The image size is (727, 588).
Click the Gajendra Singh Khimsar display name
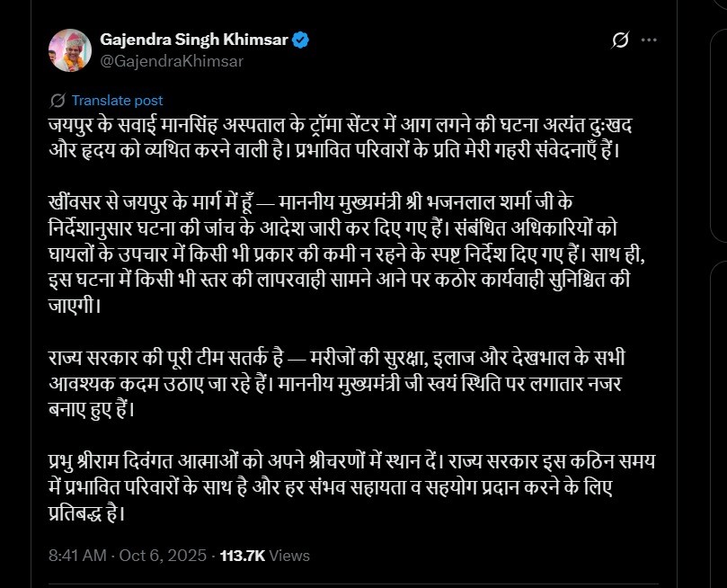click(x=194, y=39)
